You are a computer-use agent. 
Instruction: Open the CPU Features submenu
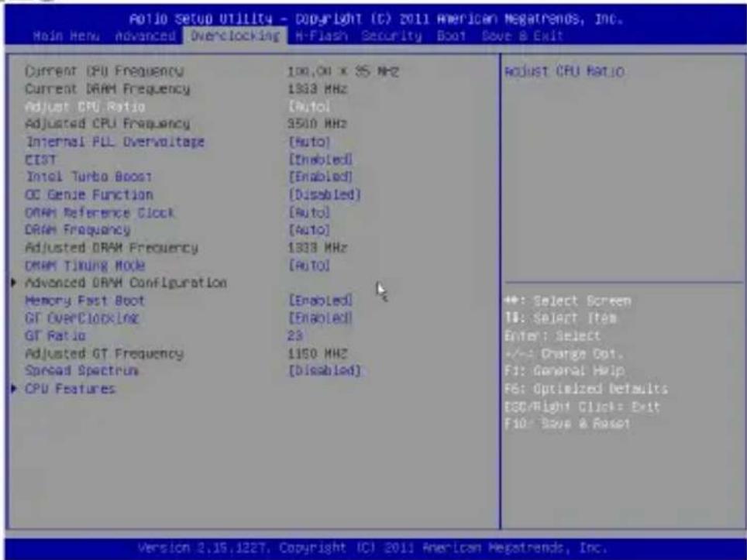(70, 389)
